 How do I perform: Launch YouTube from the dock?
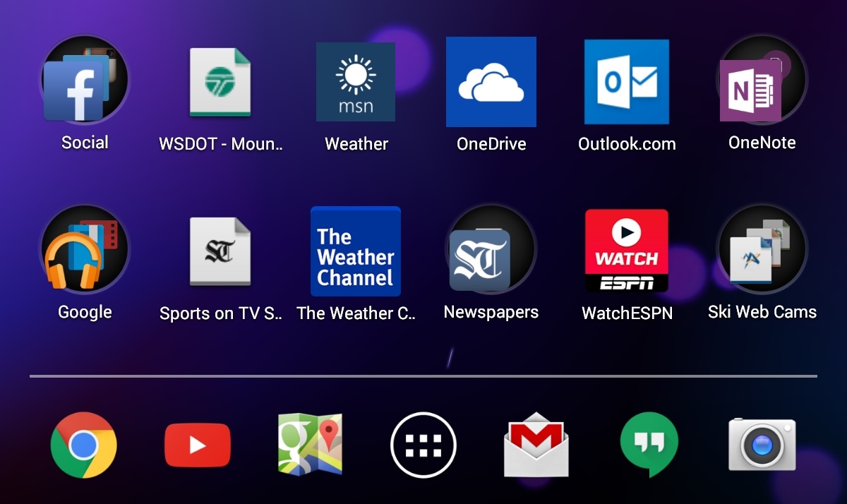tap(198, 445)
